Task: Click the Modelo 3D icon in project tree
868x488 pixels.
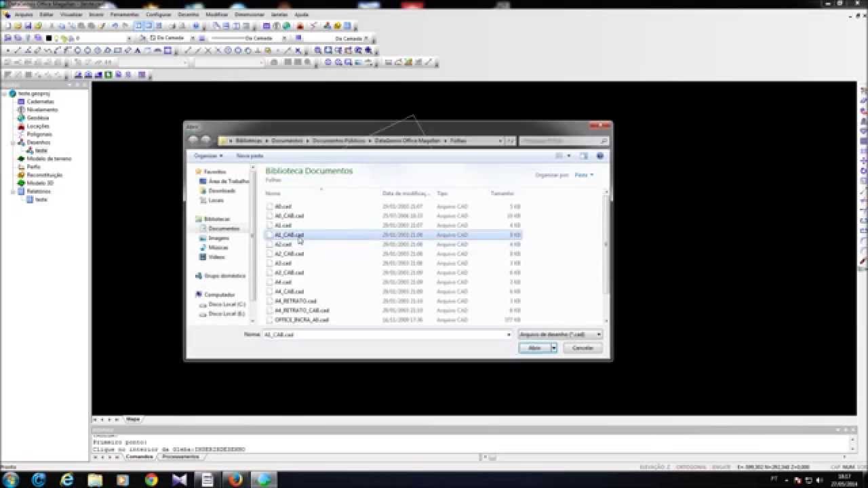Action: (21, 183)
